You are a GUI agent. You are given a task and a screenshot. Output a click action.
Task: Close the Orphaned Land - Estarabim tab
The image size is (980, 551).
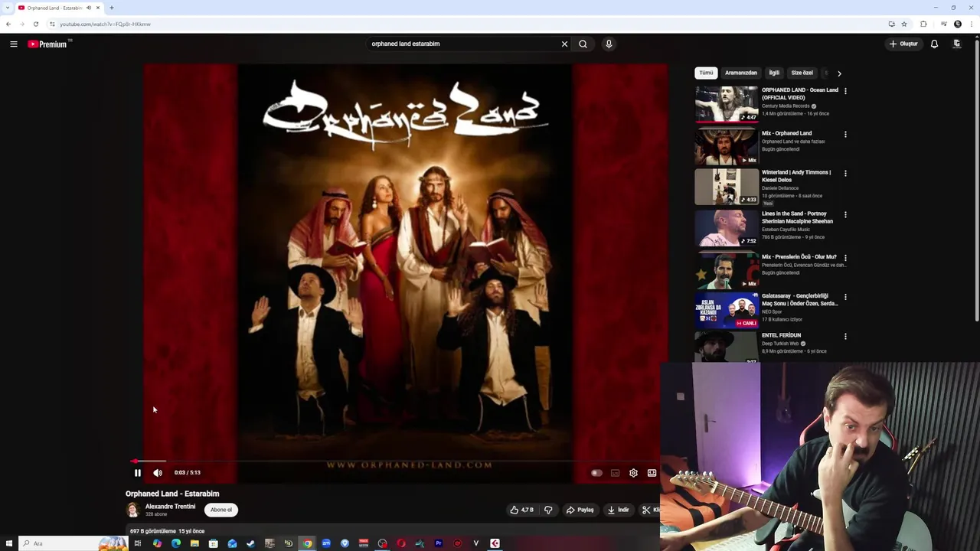tap(98, 8)
